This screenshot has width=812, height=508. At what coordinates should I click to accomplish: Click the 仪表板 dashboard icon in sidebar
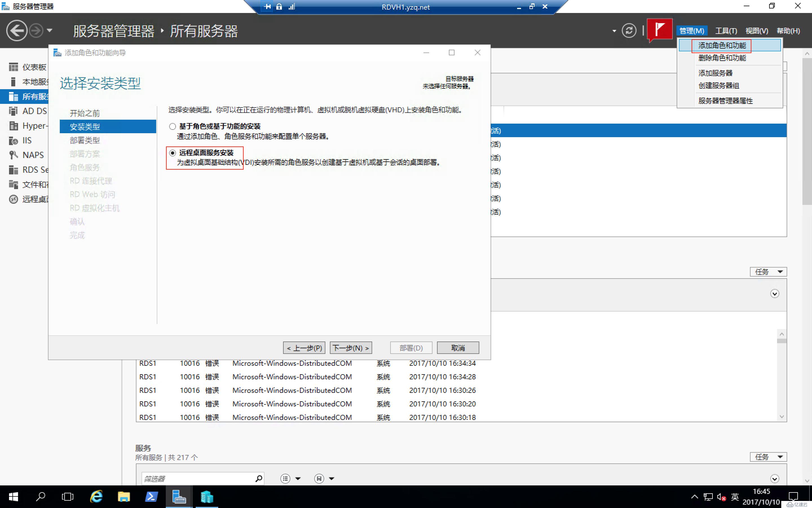tap(14, 67)
